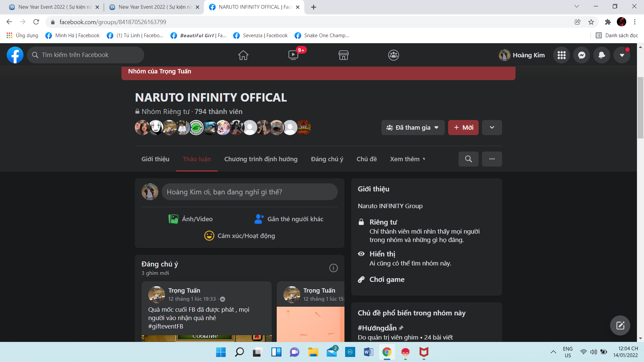
Task: Click the Mời invite button
Action: pyautogui.click(x=463, y=128)
